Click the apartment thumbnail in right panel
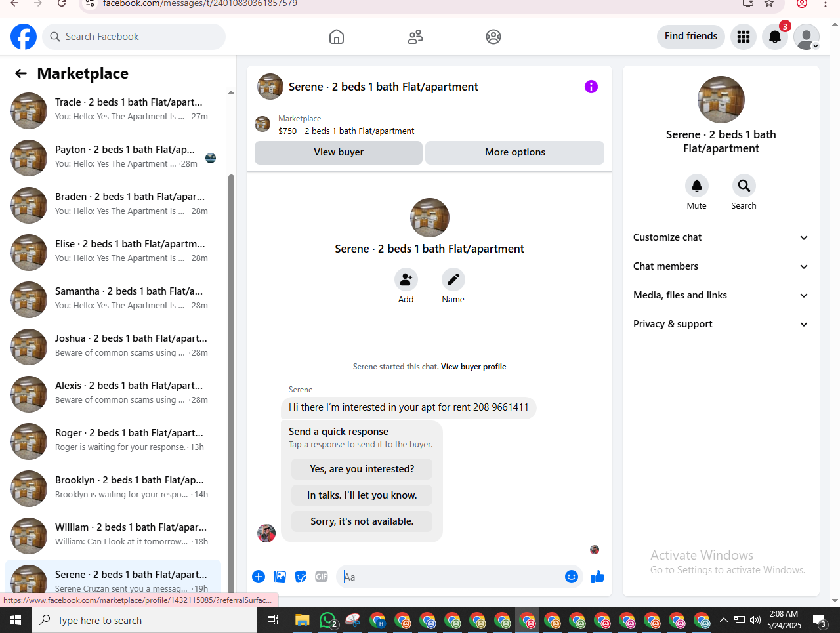Viewport: 840px width, 633px height. [x=721, y=100]
